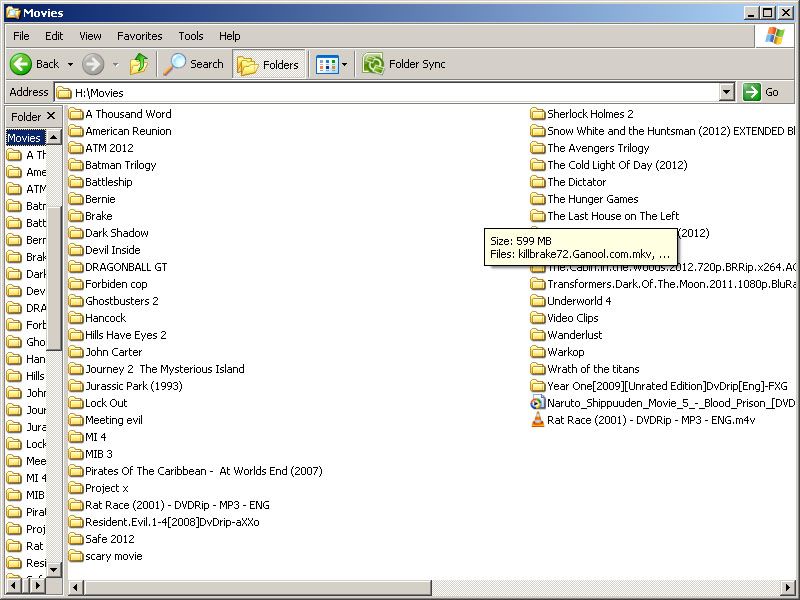Select Wrath of the titans folder name
This screenshot has height=600, width=800.
[x=593, y=369]
